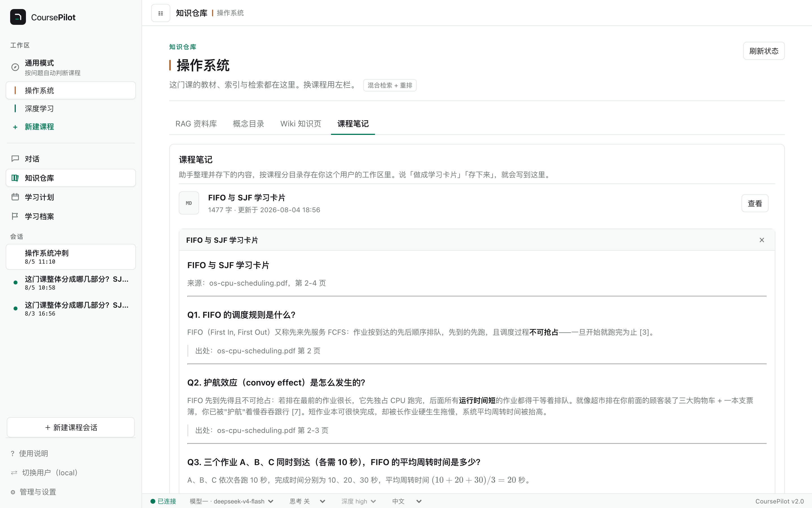This screenshot has height=508, width=812.
Task: Click the calendar icon for 学习计划
Action: (x=15, y=197)
